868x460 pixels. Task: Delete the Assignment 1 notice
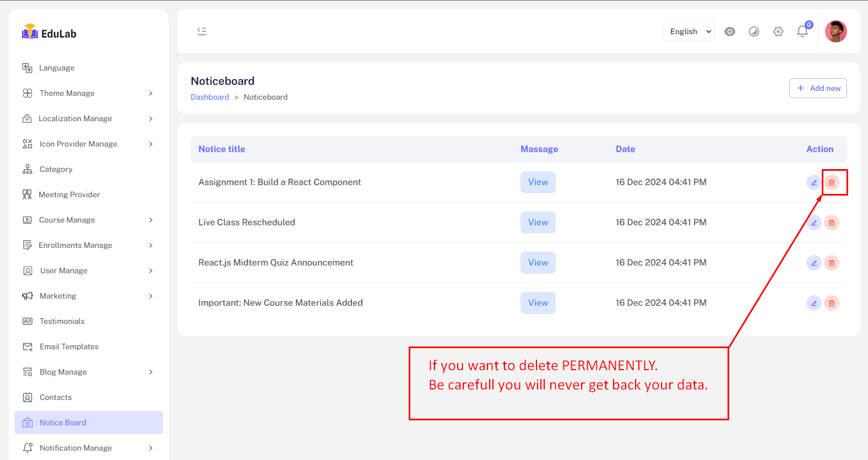pyautogui.click(x=831, y=182)
